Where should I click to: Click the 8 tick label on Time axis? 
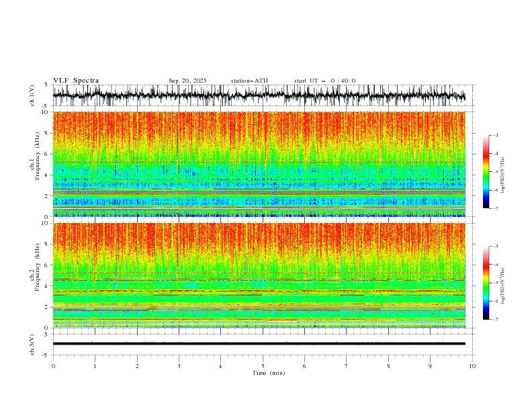click(388, 366)
